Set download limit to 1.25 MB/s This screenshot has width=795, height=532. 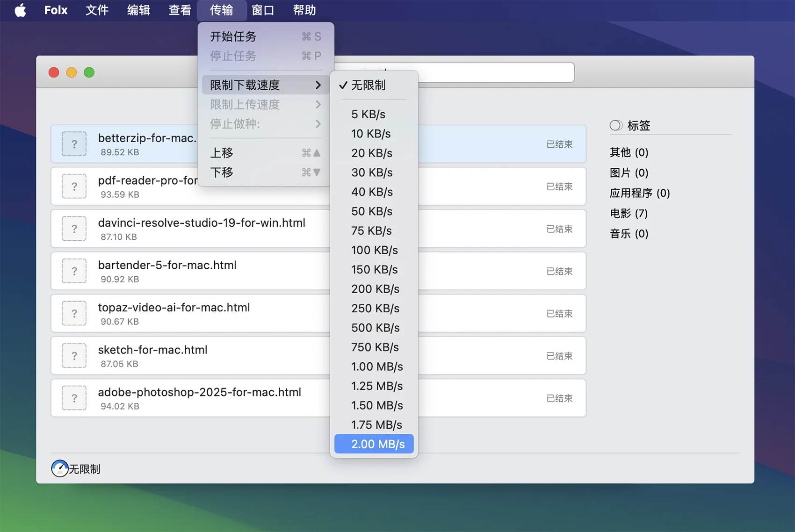click(374, 386)
